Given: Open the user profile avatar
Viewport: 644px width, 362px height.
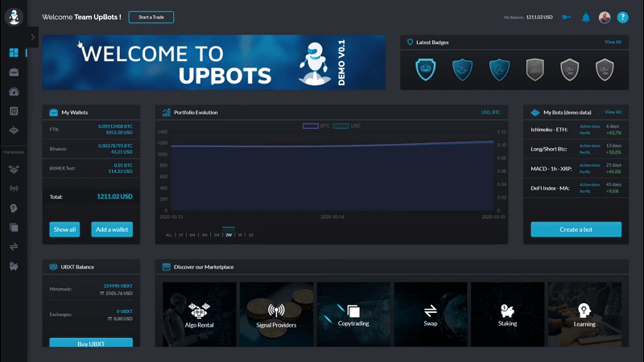Looking at the screenshot, I should 605,17.
